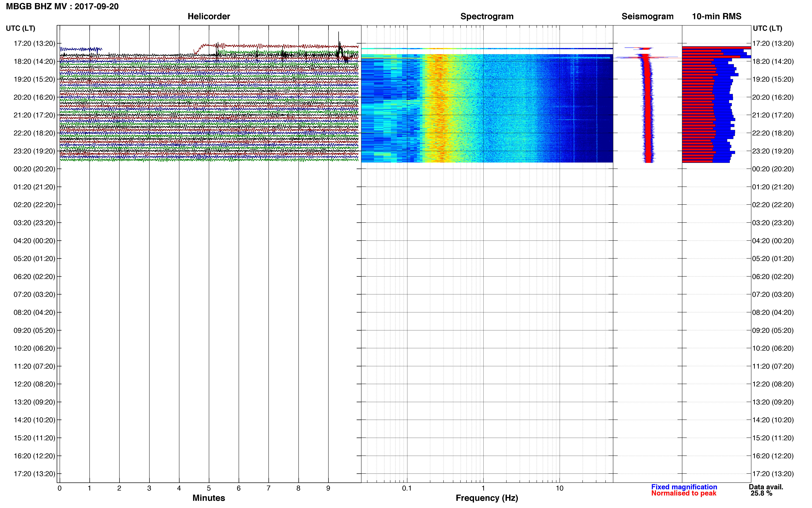Screen dimensions: 812x508
Task: Click the short blue trace segment at the start of the helicorder
Action: click(81, 49)
